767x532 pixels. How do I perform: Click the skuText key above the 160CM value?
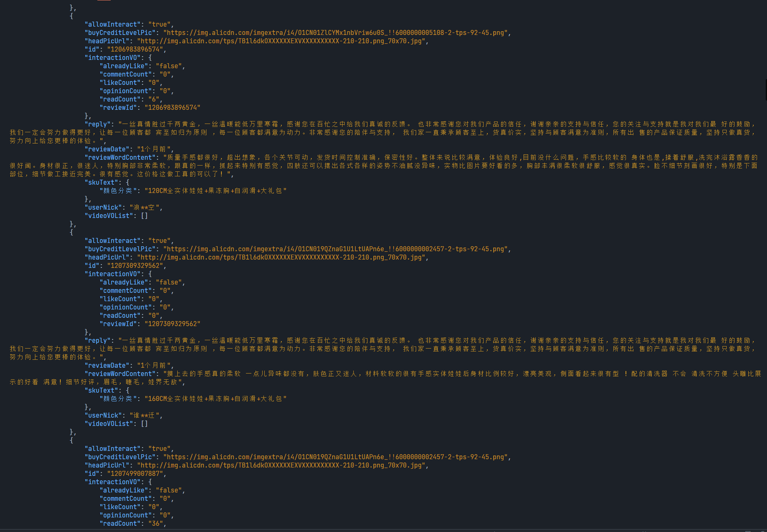pos(103,390)
